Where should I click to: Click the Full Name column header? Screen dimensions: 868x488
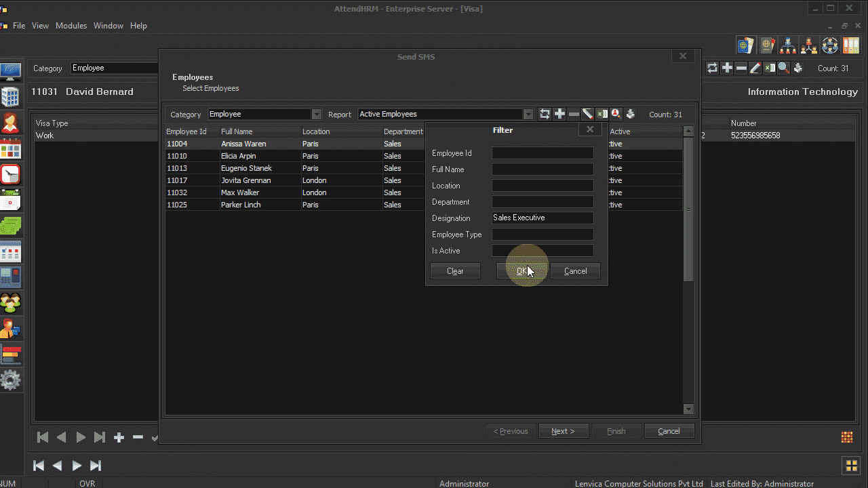tap(260, 131)
